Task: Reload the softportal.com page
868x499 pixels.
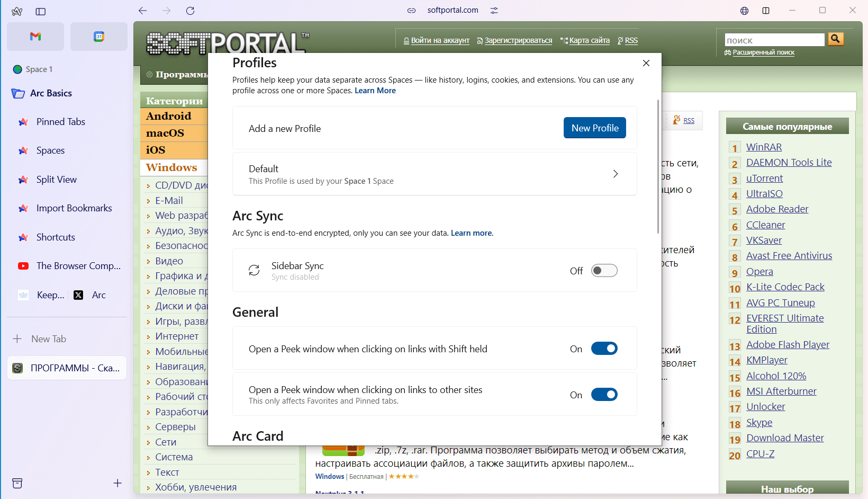Action: pyautogui.click(x=191, y=11)
